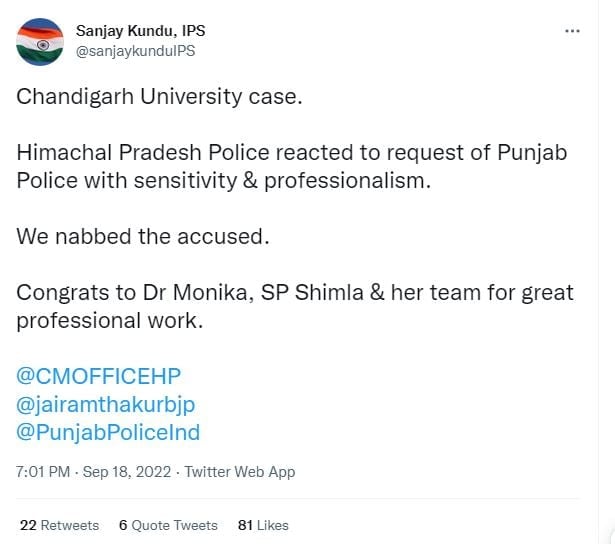Click the @sanjaykunduIPS handle
The height and width of the screenshot is (544, 615).
(x=135, y=51)
